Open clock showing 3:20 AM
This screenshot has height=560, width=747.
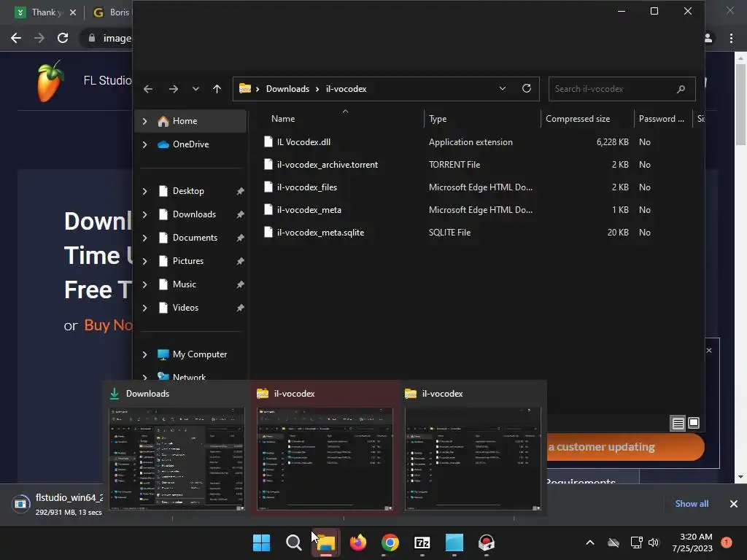point(692,542)
